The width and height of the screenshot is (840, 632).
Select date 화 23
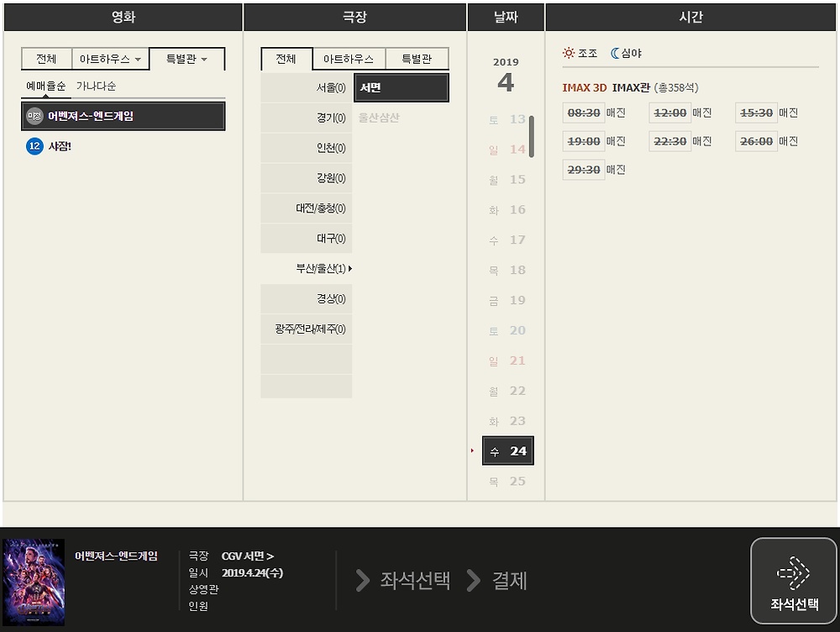(x=507, y=421)
